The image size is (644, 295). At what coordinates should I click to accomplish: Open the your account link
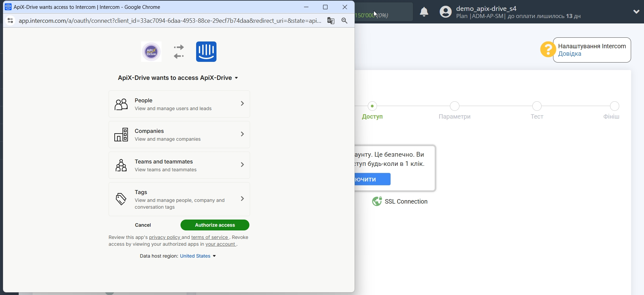(x=221, y=244)
